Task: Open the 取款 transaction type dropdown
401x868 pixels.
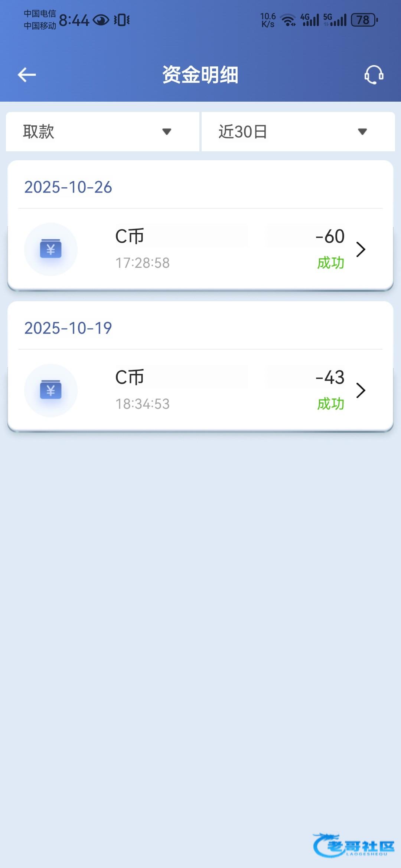Action: point(102,132)
